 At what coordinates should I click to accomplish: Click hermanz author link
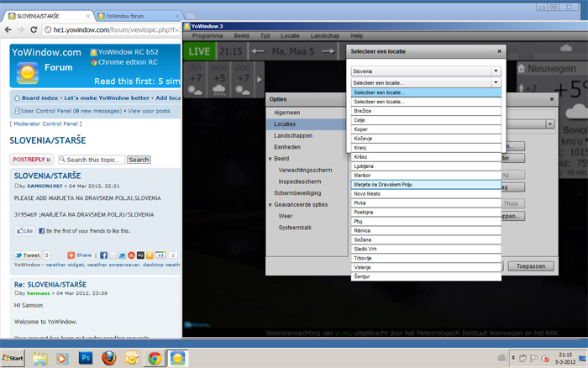(39, 293)
